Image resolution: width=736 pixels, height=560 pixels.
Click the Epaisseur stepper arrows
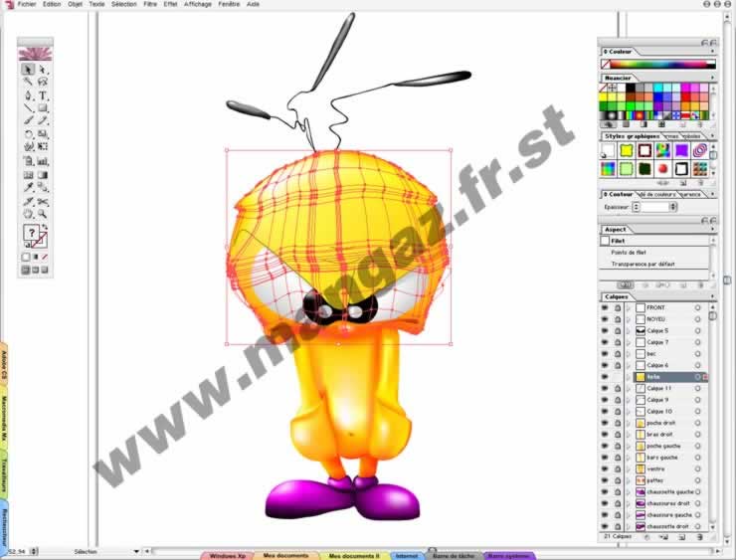(x=636, y=207)
